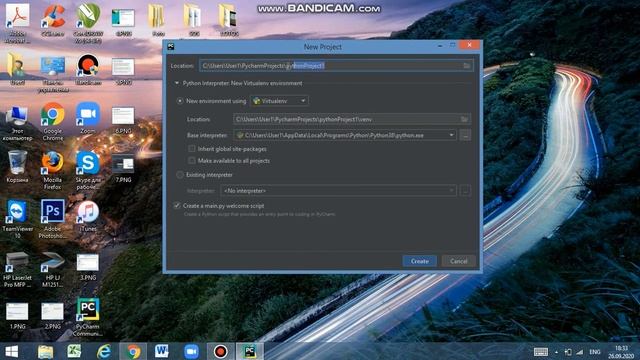Open the Virtualenv environment type dropdown
Image resolution: width=640 pixels, height=360 pixels.
coord(280,101)
